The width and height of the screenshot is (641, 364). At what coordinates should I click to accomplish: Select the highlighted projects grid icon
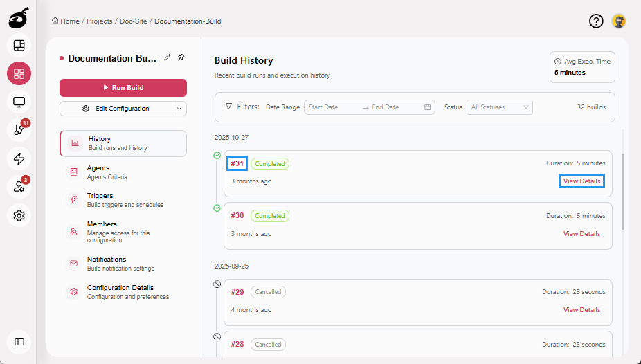pyautogui.click(x=19, y=73)
